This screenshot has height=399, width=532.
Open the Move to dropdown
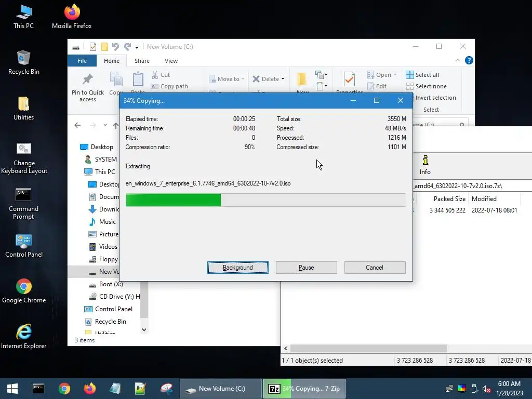click(x=227, y=79)
